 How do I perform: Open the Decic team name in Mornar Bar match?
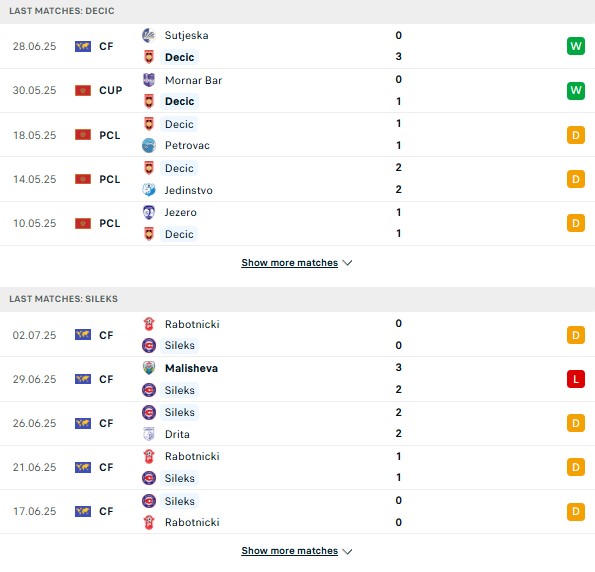pyautogui.click(x=179, y=102)
